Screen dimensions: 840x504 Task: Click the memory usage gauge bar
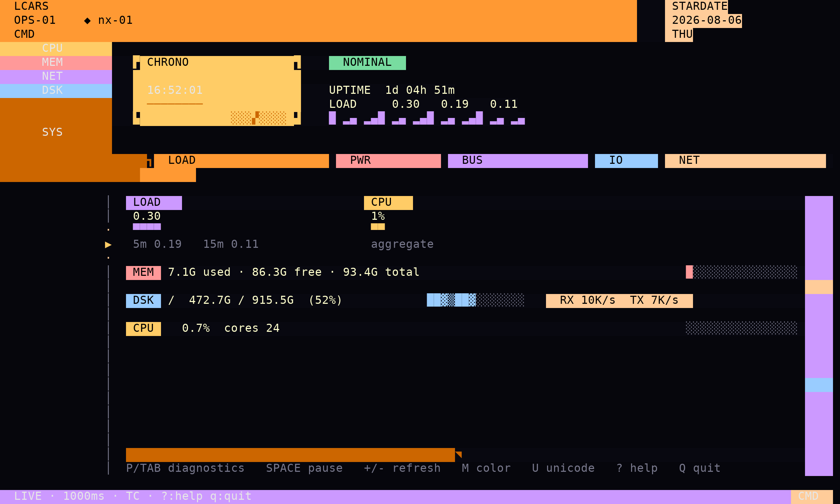741,272
